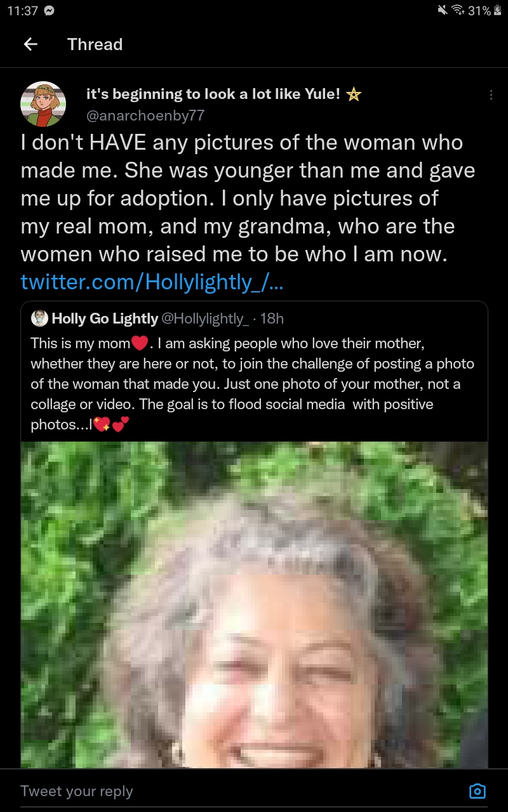
Task: Tap the @Hollylightly_ handle in quote
Action: (x=205, y=318)
